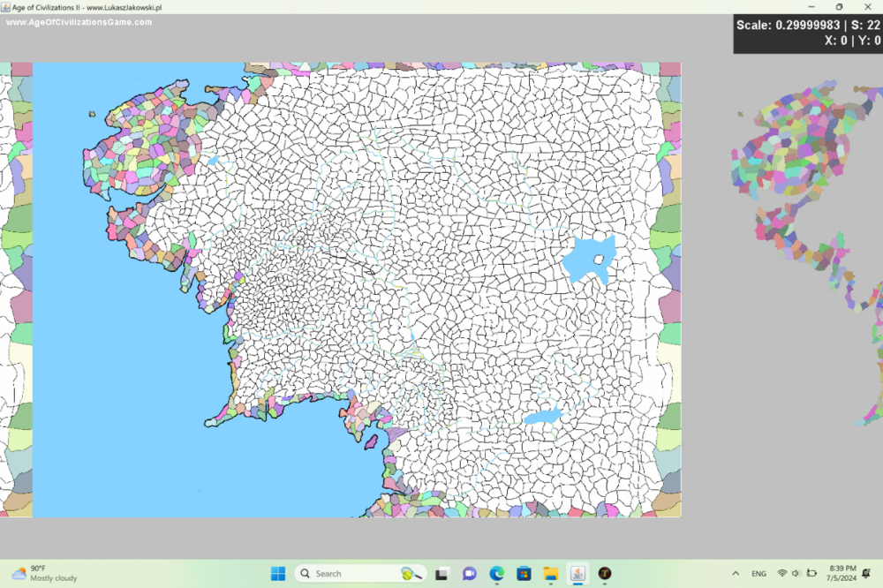Check the battery status tray icon
The height and width of the screenshot is (588, 883).
click(x=811, y=573)
